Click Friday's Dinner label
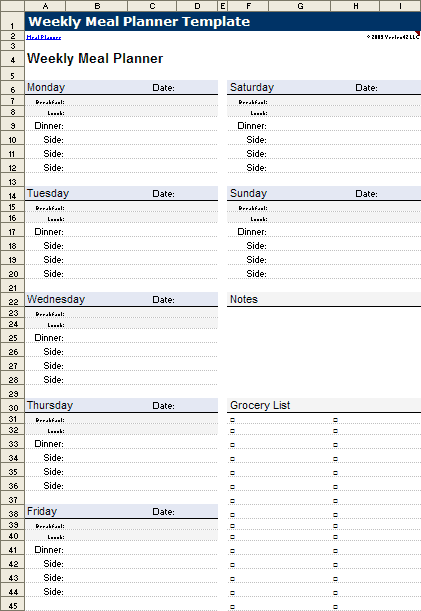 (49, 550)
